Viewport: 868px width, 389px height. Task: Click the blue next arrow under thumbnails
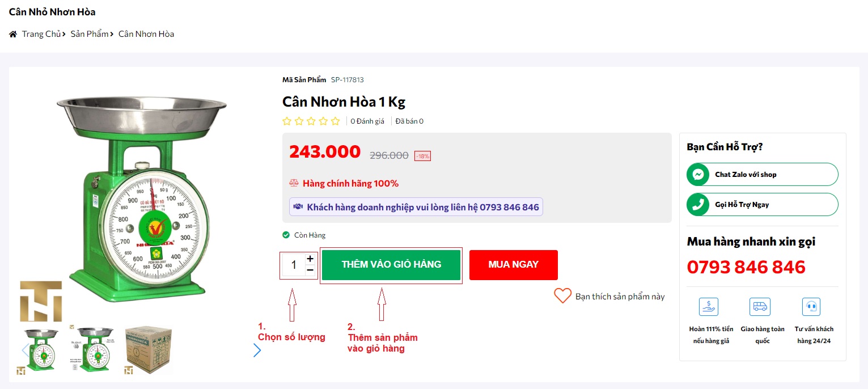[x=257, y=350]
